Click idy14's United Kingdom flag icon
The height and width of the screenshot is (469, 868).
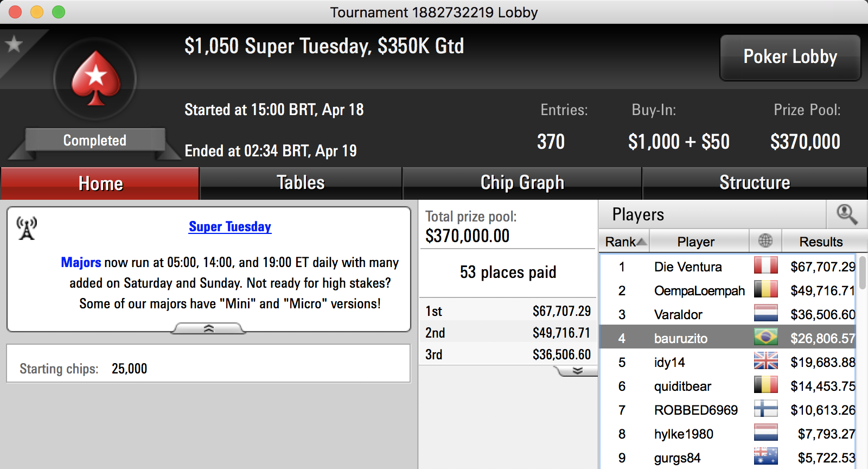pos(766,362)
